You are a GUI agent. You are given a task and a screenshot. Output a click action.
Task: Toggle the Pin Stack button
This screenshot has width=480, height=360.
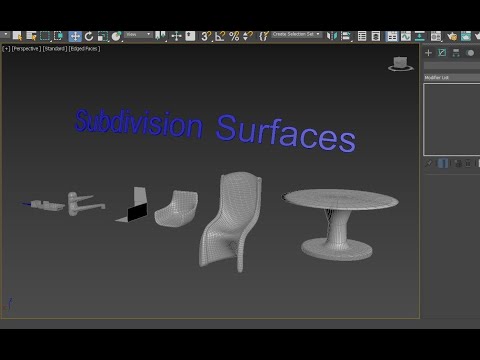(429, 163)
